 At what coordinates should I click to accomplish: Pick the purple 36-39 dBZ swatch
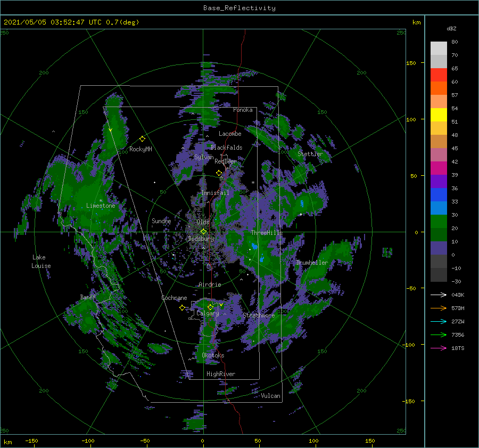click(x=439, y=181)
